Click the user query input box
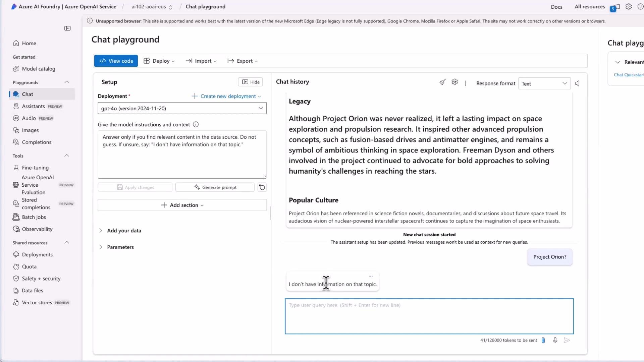This screenshot has width=644, height=362. tap(429, 316)
